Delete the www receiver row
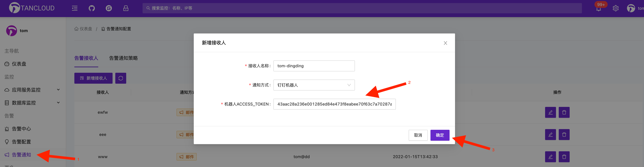 [564, 157]
